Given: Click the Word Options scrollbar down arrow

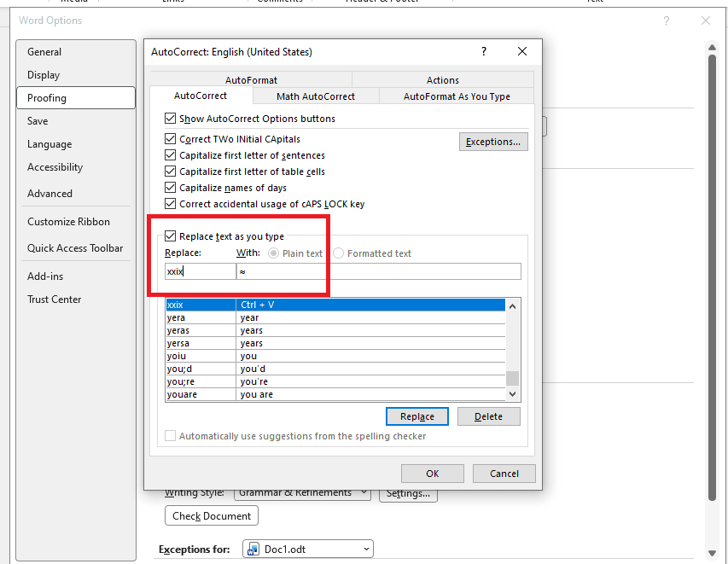Looking at the screenshot, I should coord(713,553).
